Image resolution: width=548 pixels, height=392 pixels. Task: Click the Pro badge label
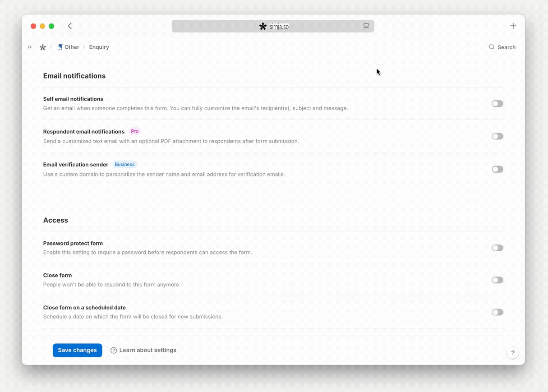(135, 131)
